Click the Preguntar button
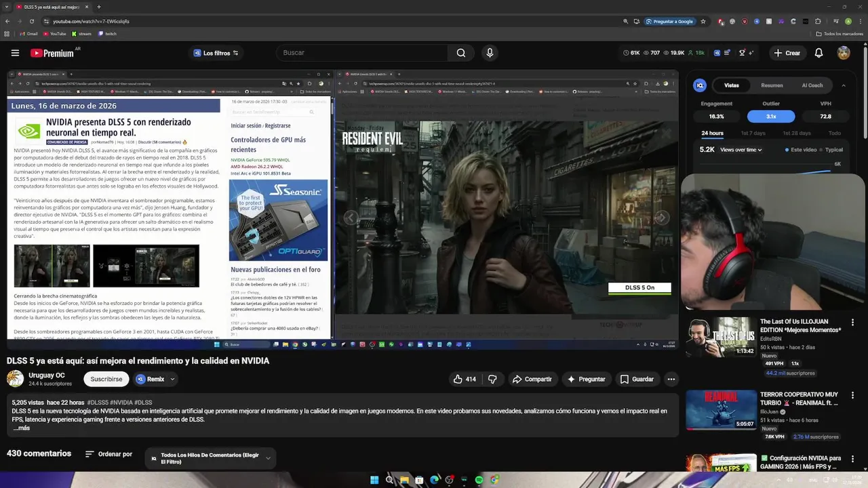The image size is (868, 488). [x=586, y=379]
